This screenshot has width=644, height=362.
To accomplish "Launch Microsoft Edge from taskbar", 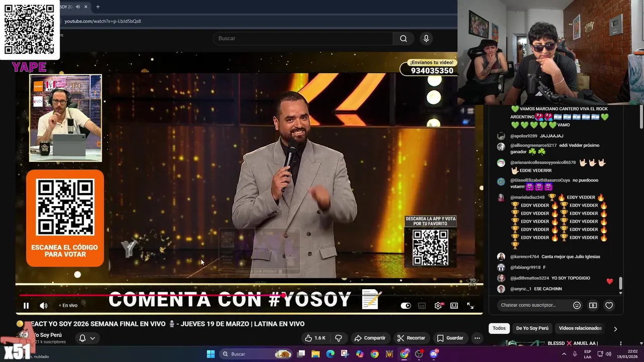I will [330, 354].
